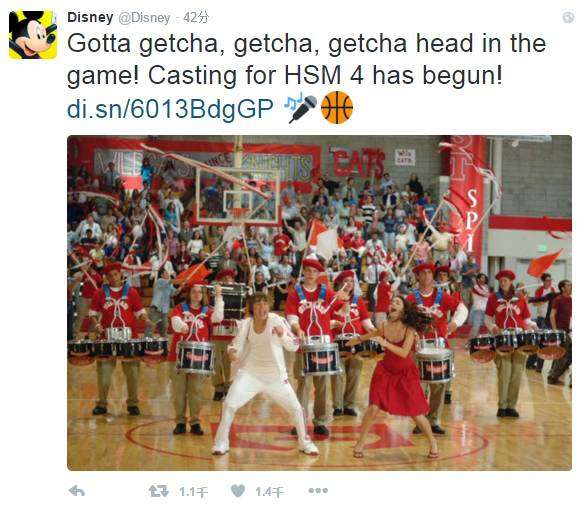View the 1.1千 retweet count
This screenshot has width=579, height=505.
[193, 491]
